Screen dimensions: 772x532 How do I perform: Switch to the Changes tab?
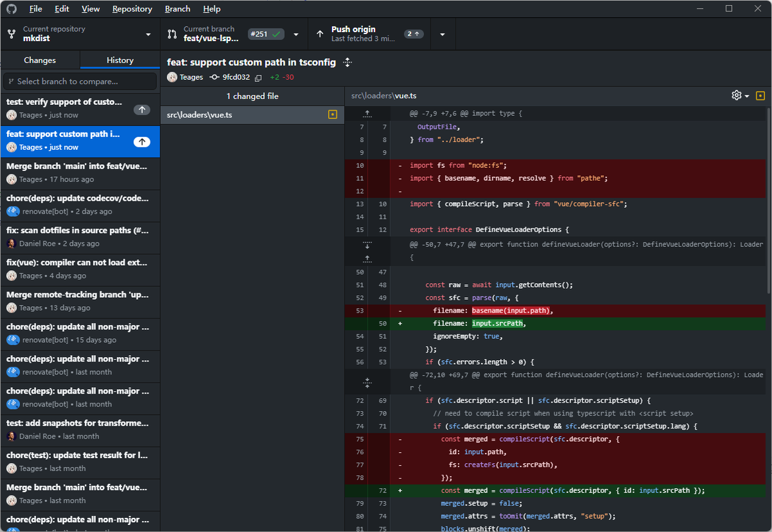pos(40,59)
